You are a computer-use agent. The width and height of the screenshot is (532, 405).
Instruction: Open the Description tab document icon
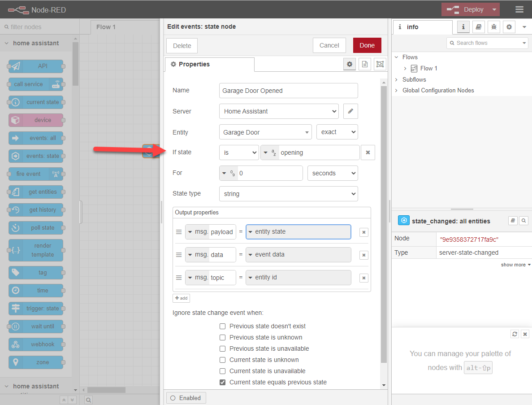(364, 64)
